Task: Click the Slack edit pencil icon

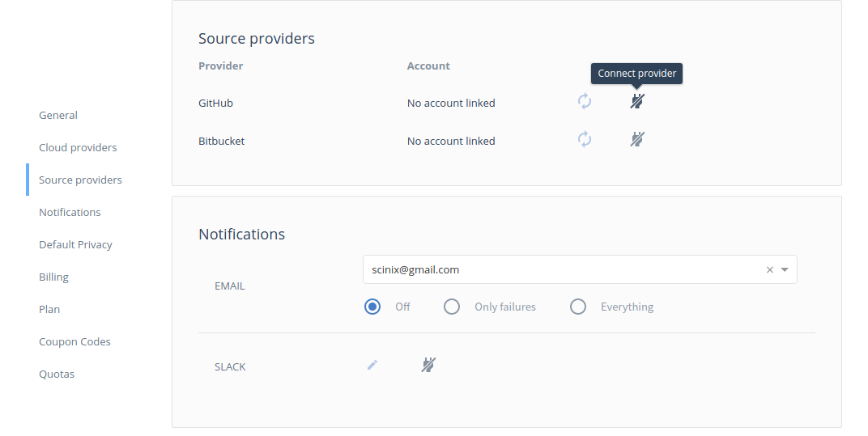Action: 372,366
